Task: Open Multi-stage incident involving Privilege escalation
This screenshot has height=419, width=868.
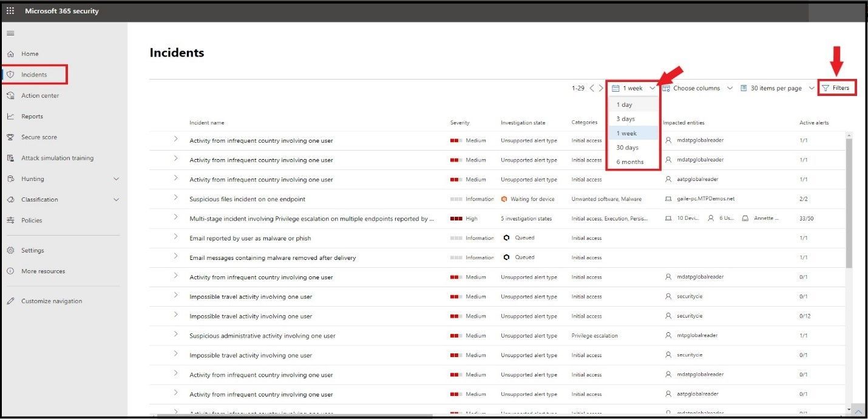Action: [x=311, y=219]
